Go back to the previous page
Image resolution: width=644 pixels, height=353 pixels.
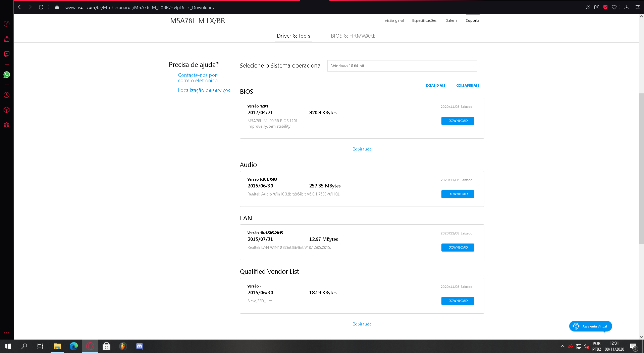click(19, 7)
